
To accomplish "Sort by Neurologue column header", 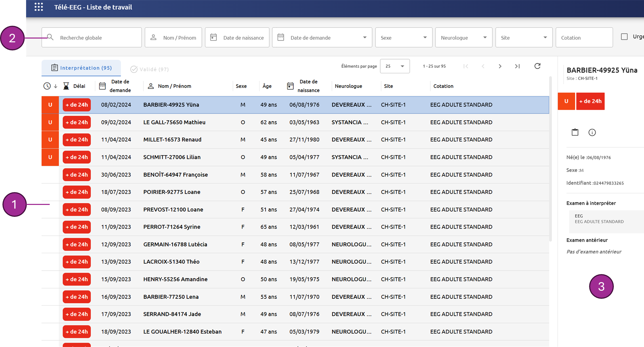I will (348, 86).
